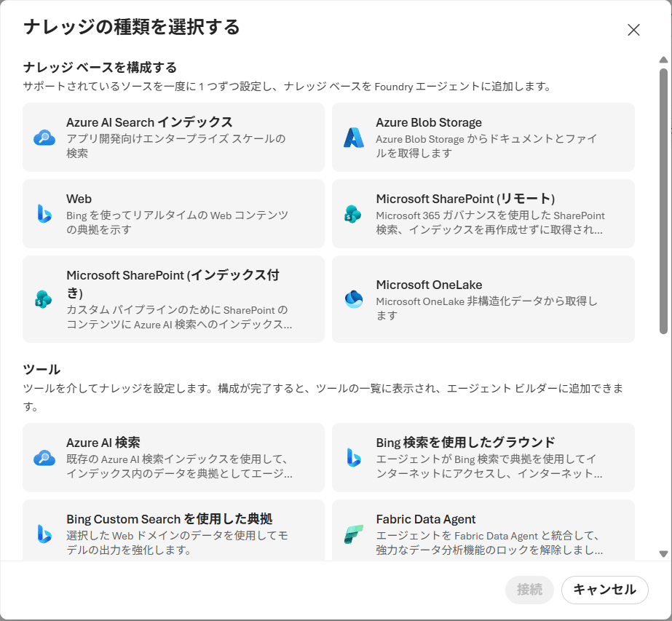Click the Azure Blob Storage logo icon

pyautogui.click(x=354, y=138)
